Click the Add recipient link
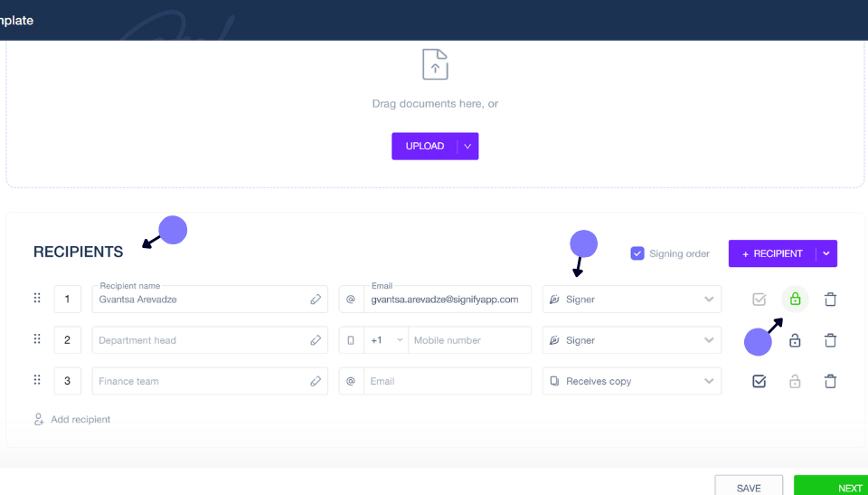Image resolution: width=868 pixels, height=495 pixels. tap(72, 420)
